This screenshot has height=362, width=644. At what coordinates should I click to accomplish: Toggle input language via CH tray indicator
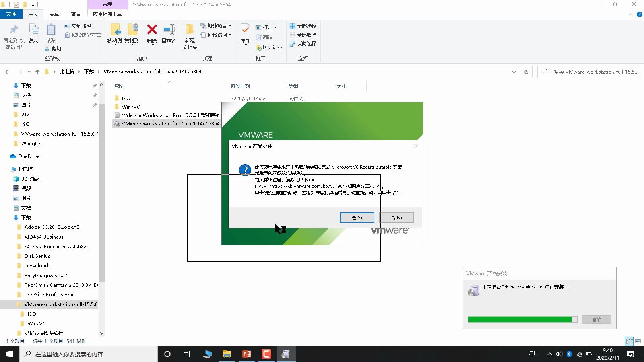[x=531, y=354]
